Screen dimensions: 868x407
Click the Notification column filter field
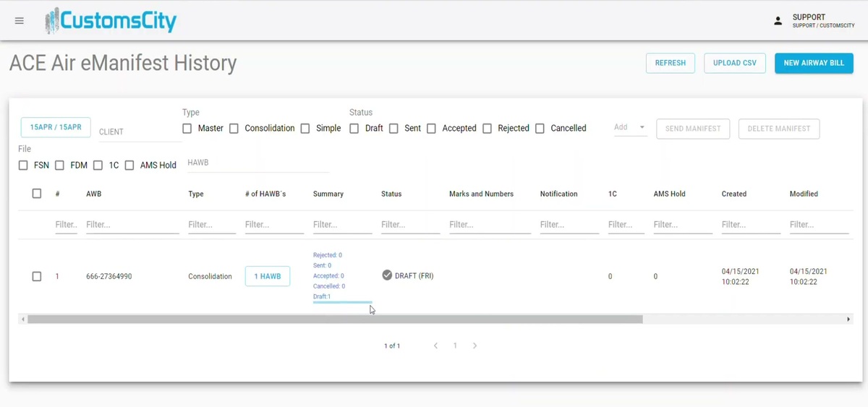click(x=569, y=225)
